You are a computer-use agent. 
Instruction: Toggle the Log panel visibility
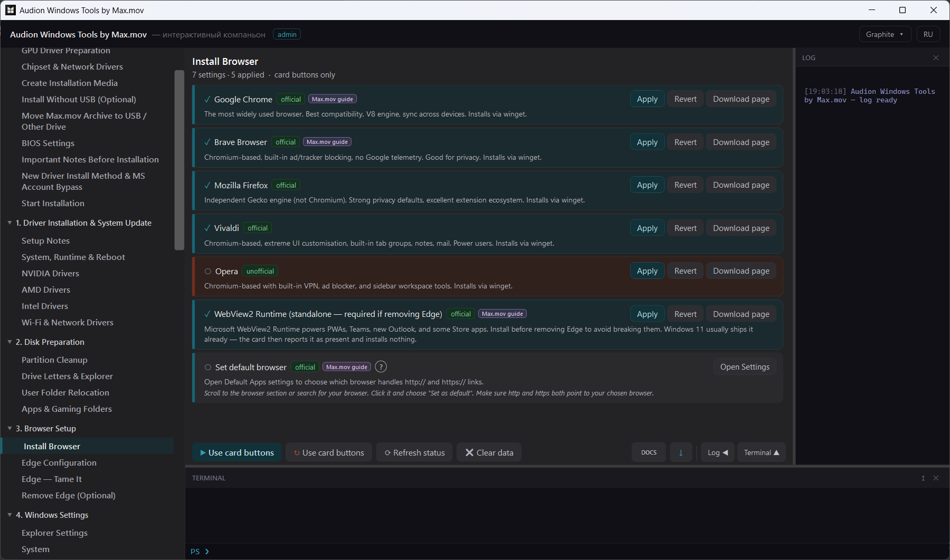click(718, 452)
